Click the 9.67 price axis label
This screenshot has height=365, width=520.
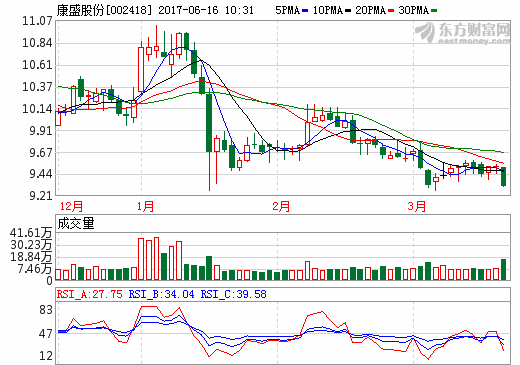[x=41, y=153]
